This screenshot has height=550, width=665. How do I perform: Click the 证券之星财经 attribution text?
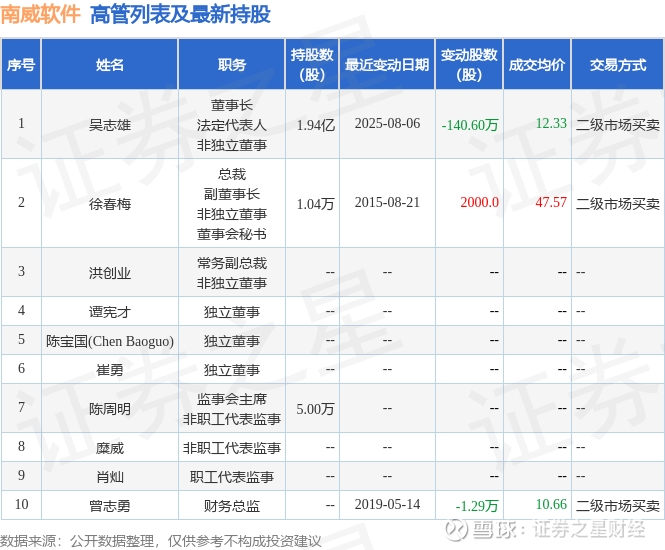tap(589, 529)
